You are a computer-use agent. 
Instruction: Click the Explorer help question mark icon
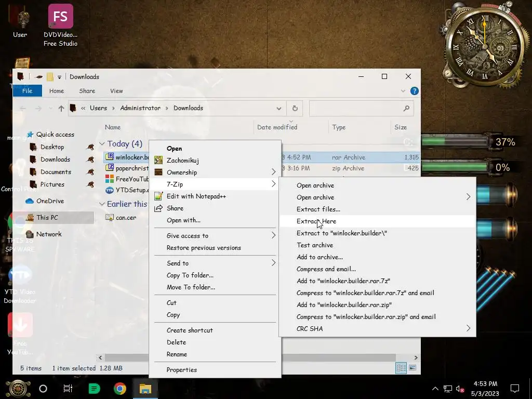pos(414,91)
